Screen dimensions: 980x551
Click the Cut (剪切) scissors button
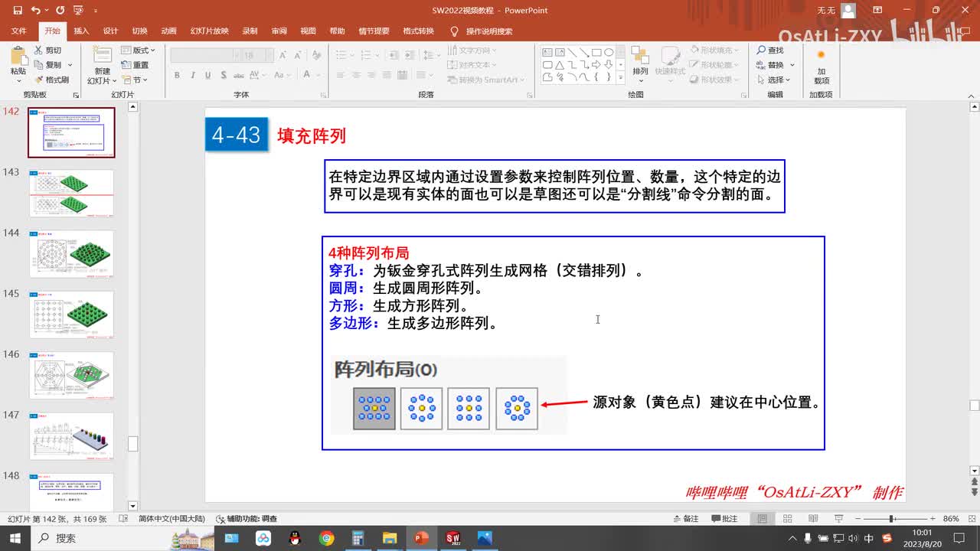click(x=48, y=51)
